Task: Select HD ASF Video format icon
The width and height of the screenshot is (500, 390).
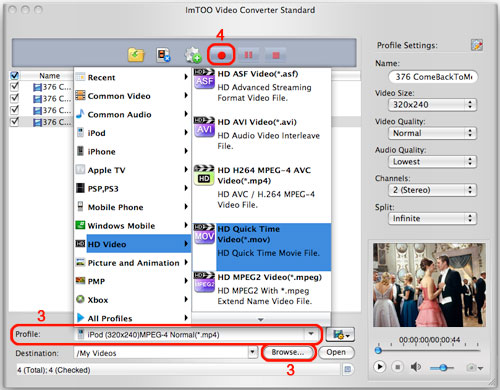Action: [x=204, y=79]
